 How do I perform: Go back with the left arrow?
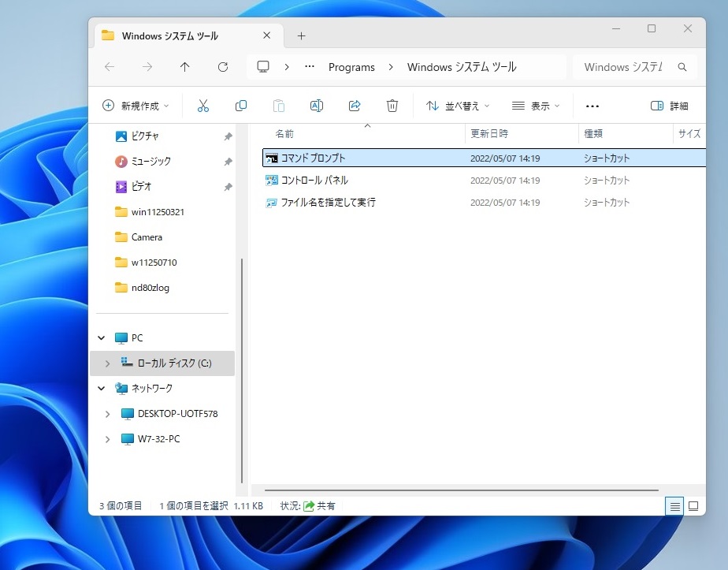click(110, 67)
